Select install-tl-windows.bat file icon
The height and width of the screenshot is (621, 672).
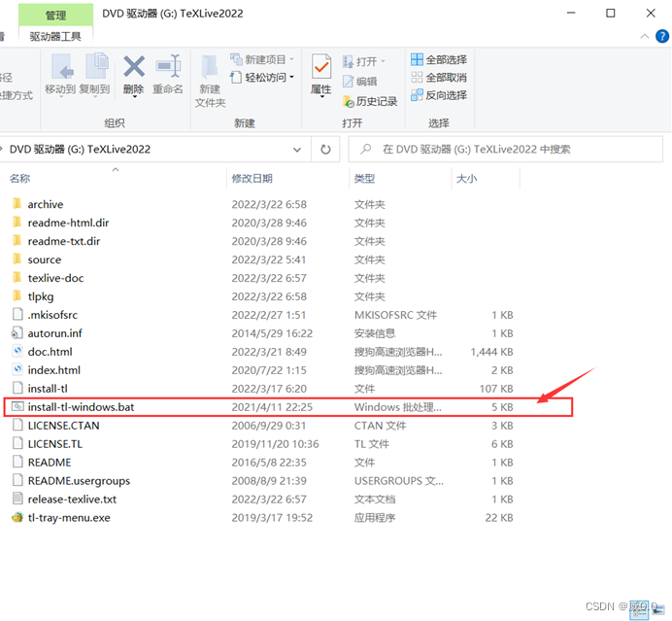click(17, 406)
